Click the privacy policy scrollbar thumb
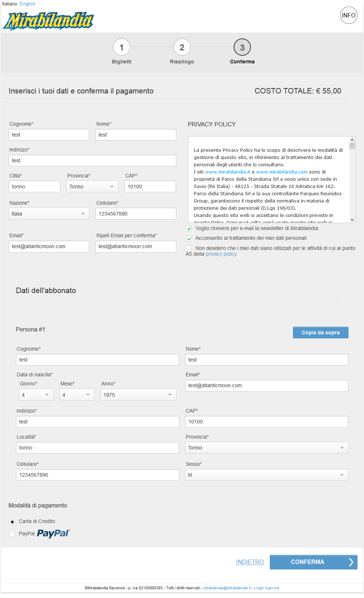Screen dimensions: 364x598 [x=352, y=146]
